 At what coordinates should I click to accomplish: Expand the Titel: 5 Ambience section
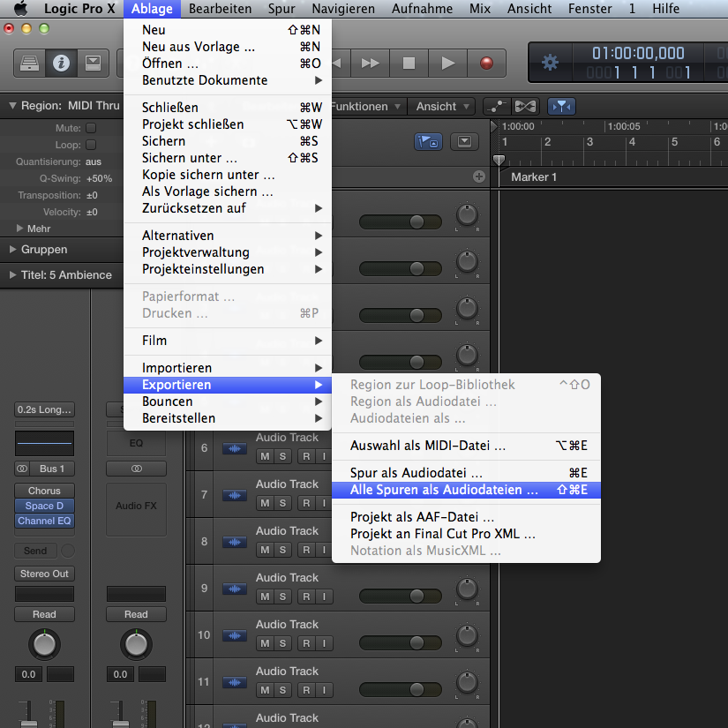(x=12, y=274)
